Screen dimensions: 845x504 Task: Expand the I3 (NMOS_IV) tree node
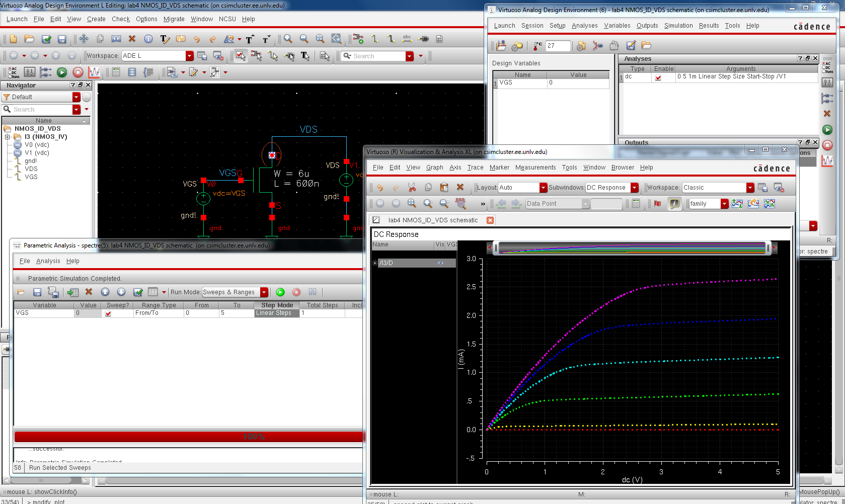click(x=8, y=137)
